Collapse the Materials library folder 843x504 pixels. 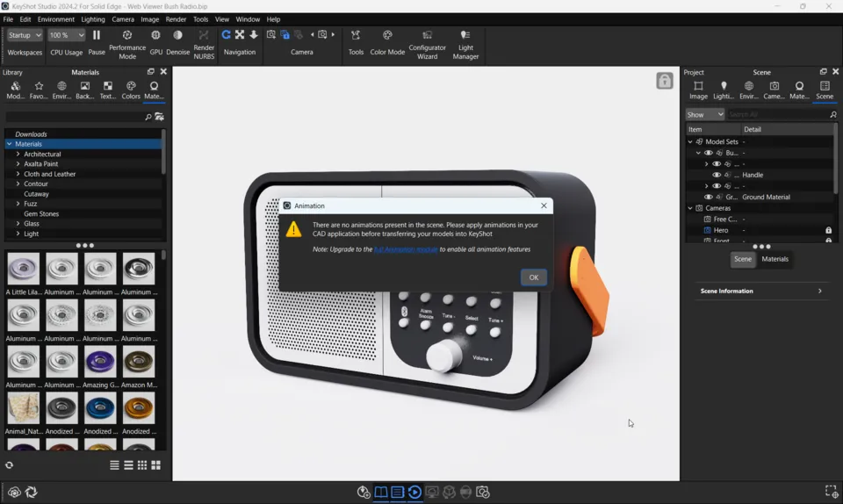[9, 144]
